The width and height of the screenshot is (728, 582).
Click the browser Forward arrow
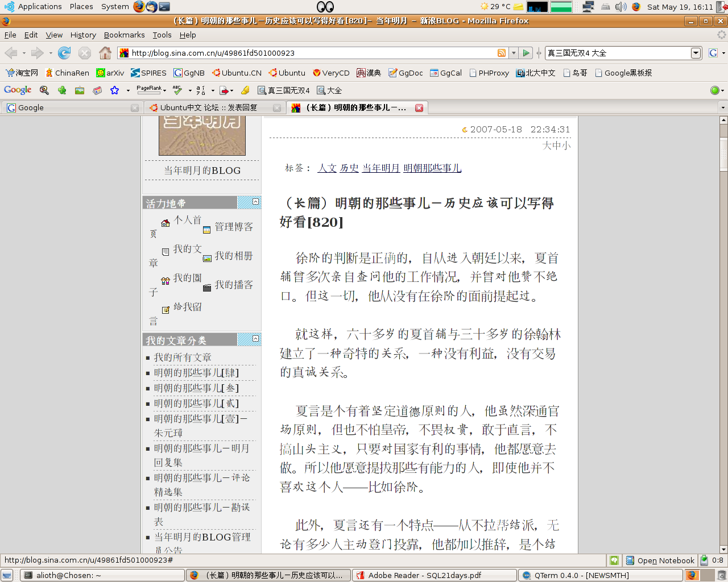coord(37,53)
